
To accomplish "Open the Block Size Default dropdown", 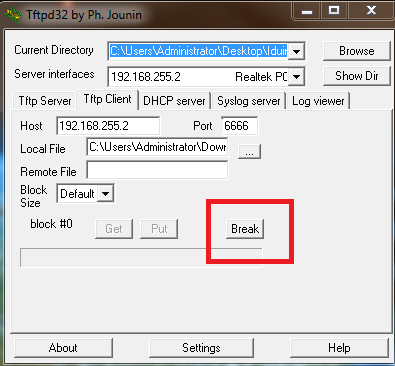I will pos(105,193).
